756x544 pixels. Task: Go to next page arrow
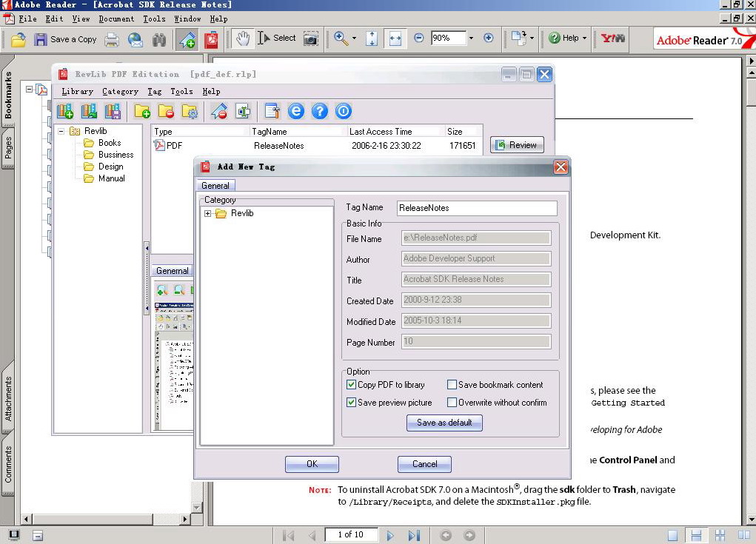click(390, 535)
